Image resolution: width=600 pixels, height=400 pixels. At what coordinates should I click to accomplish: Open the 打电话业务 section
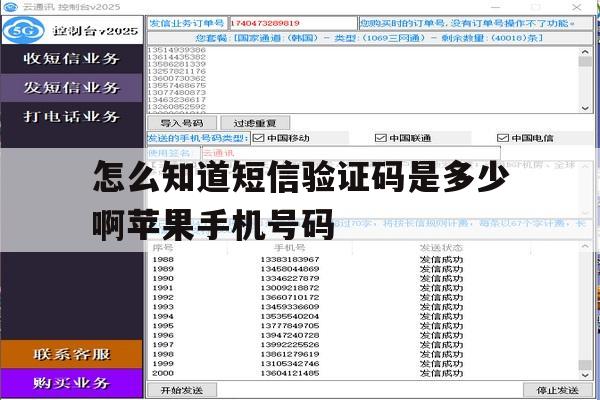[x=72, y=116]
